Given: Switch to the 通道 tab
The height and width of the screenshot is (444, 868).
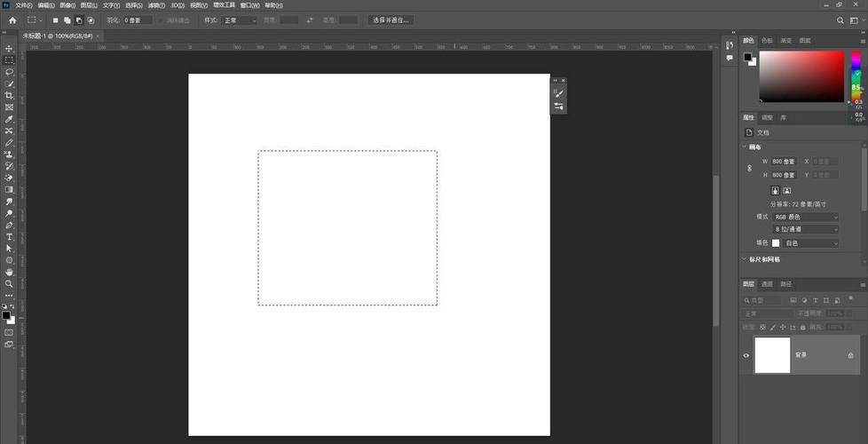Looking at the screenshot, I should click(x=768, y=284).
